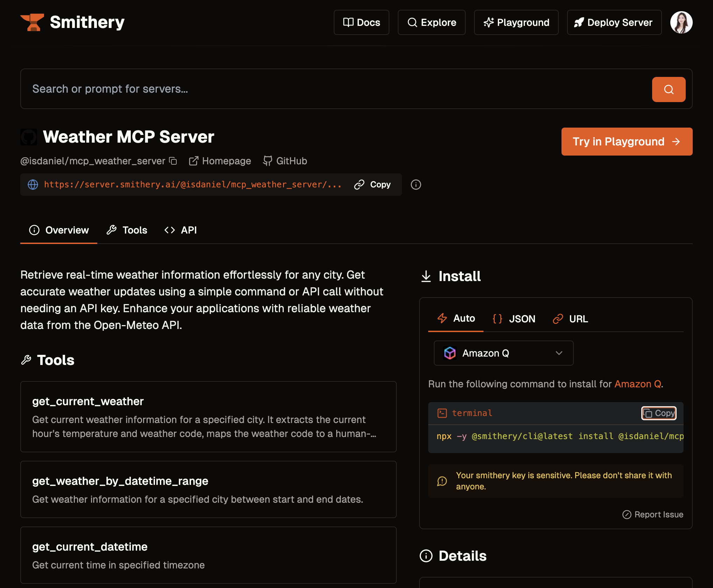Click Try in Playground

[627, 142]
